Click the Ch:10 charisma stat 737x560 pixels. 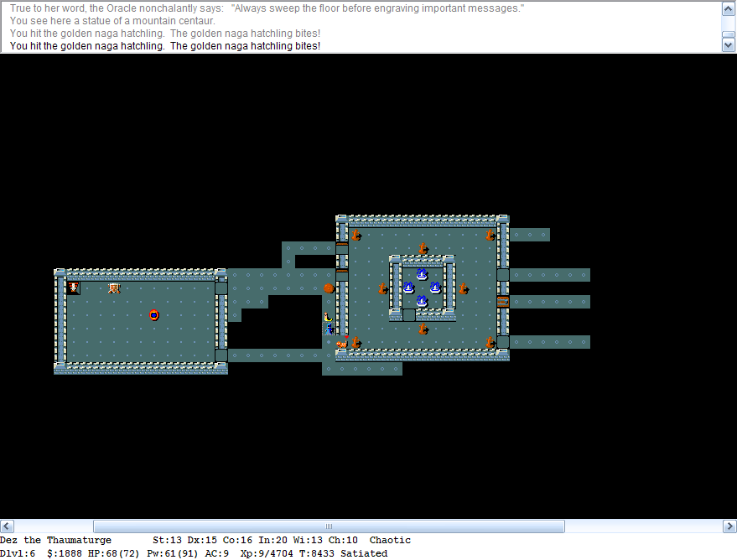click(343, 540)
